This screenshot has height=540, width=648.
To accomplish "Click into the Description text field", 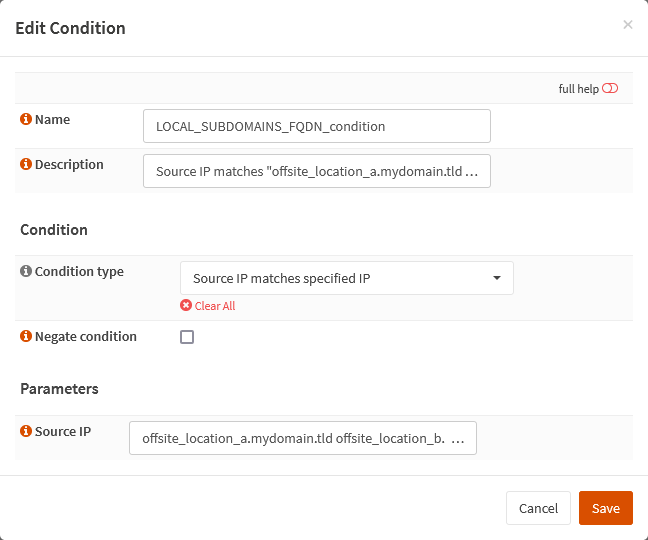I will pos(317,171).
